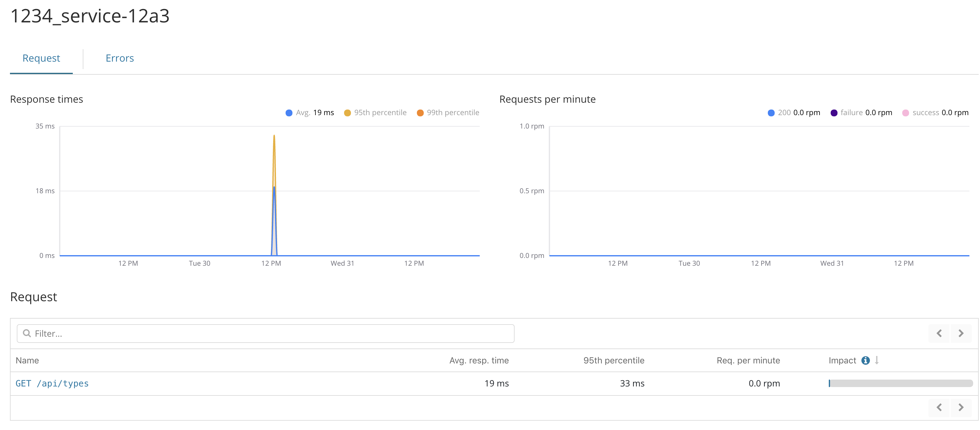The height and width of the screenshot is (430, 980).
Task: Toggle the 99th percentile legend series
Action: coord(448,113)
